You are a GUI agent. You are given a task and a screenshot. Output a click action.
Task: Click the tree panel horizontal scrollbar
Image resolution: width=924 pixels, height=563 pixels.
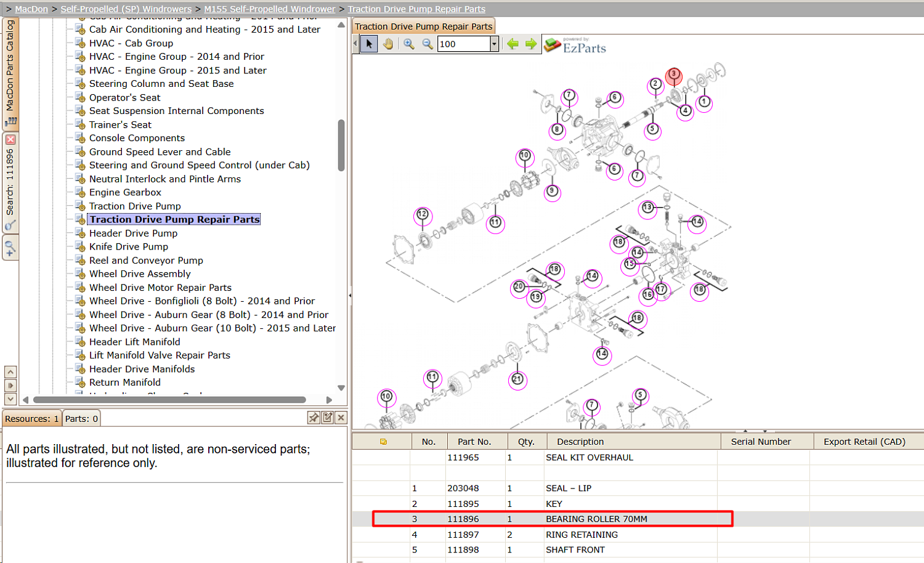coord(169,400)
